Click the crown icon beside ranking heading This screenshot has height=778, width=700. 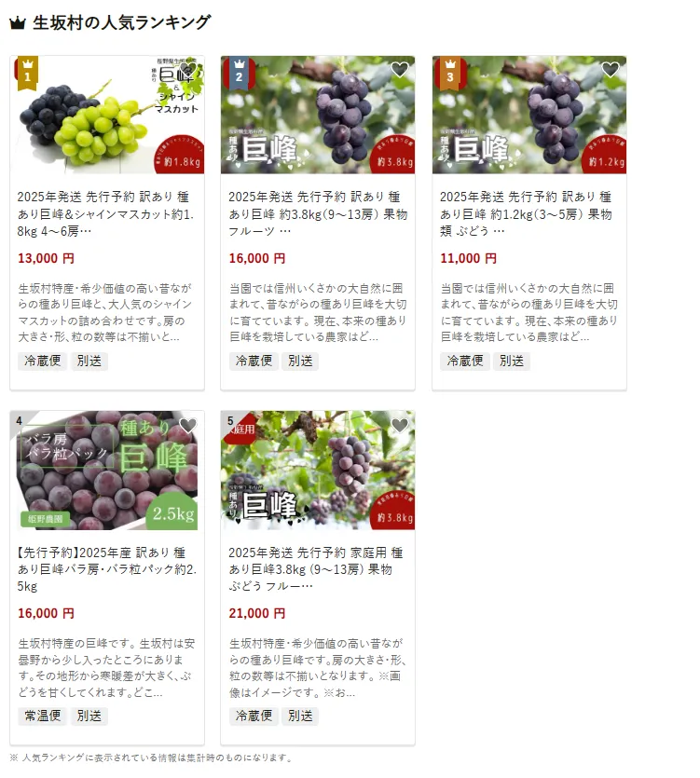click(18, 22)
